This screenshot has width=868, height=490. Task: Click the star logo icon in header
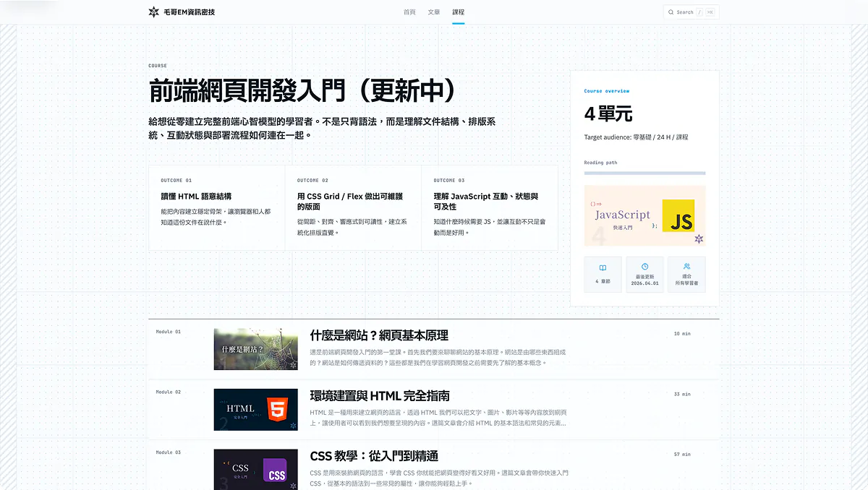[x=153, y=12]
